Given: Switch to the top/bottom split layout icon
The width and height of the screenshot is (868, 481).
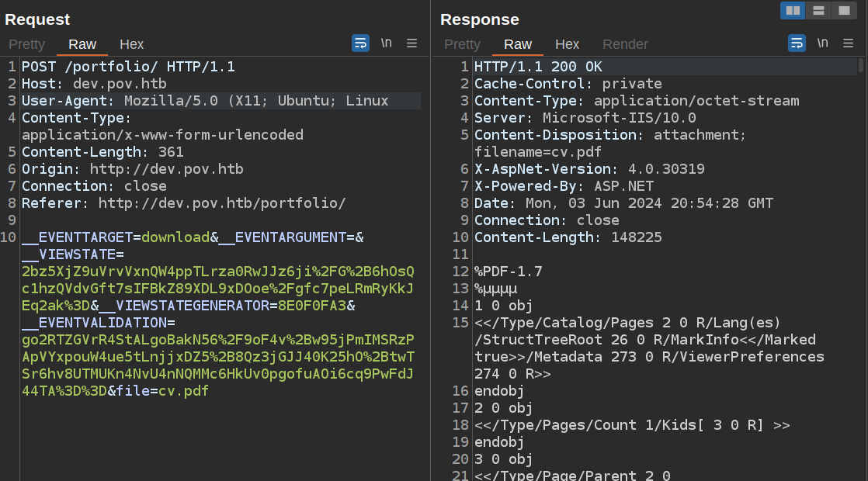Looking at the screenshot, I should 818,11.
